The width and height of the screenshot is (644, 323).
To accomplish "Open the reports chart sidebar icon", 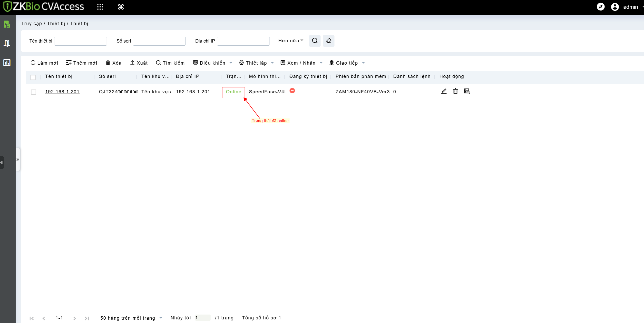I will [x=7, y=63].
